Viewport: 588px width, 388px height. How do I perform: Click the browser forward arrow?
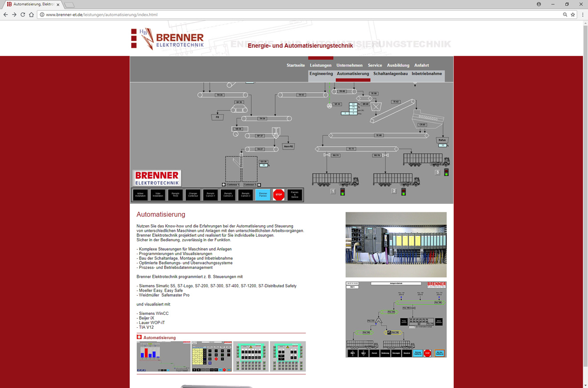[x=14, y=15]
